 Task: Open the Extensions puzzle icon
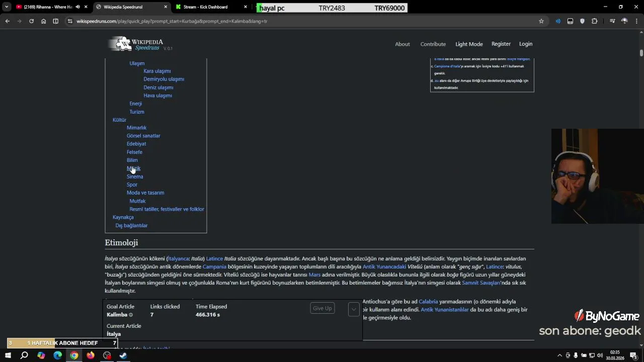point(595,21)
